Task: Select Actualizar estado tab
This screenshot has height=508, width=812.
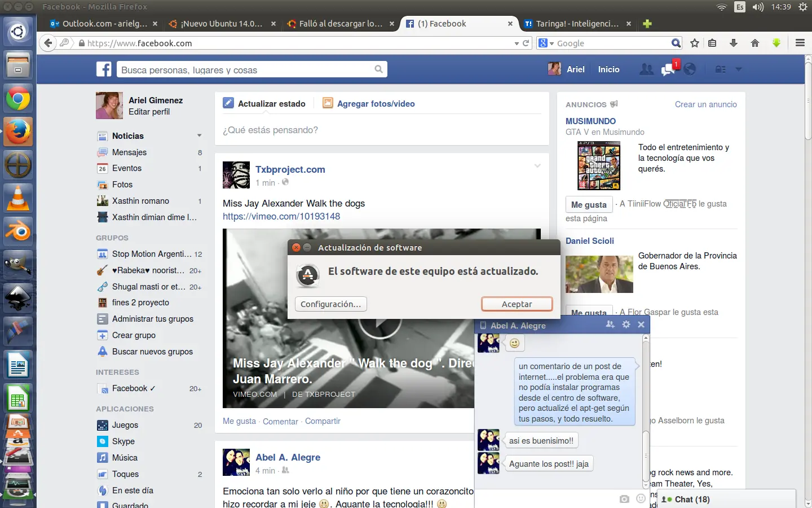Action: [264, 103]
